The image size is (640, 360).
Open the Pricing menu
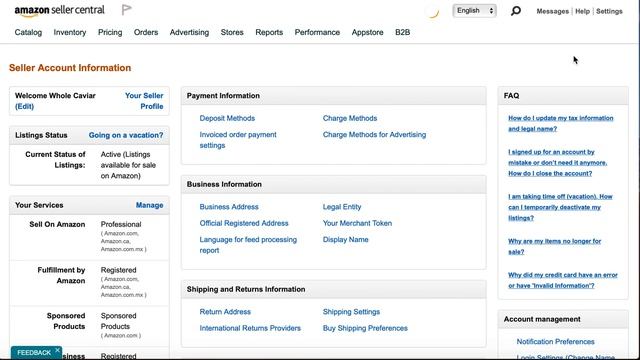tap(110, 32)
